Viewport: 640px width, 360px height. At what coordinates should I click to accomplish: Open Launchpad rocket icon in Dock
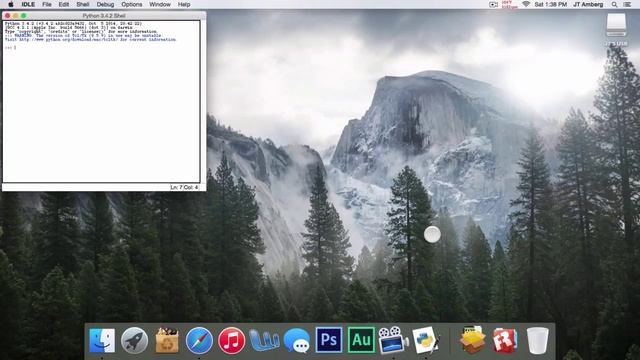click(x=134, y=340)
